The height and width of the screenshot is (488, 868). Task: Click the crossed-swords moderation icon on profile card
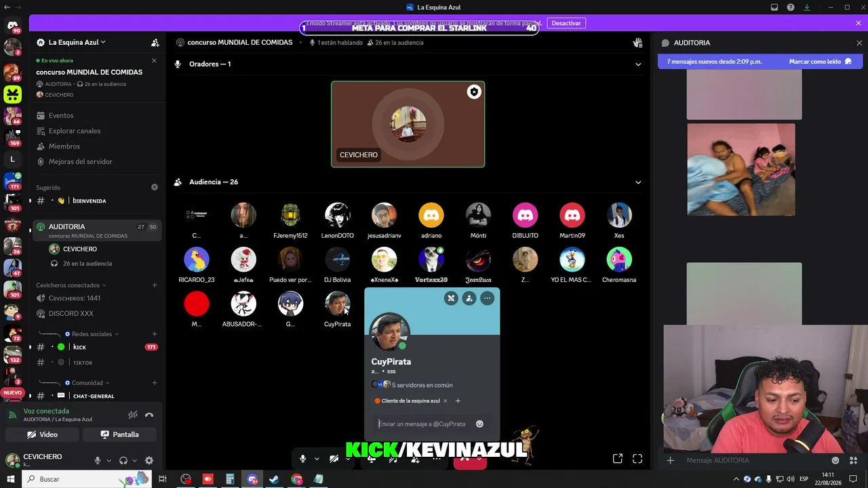point(451,298)
